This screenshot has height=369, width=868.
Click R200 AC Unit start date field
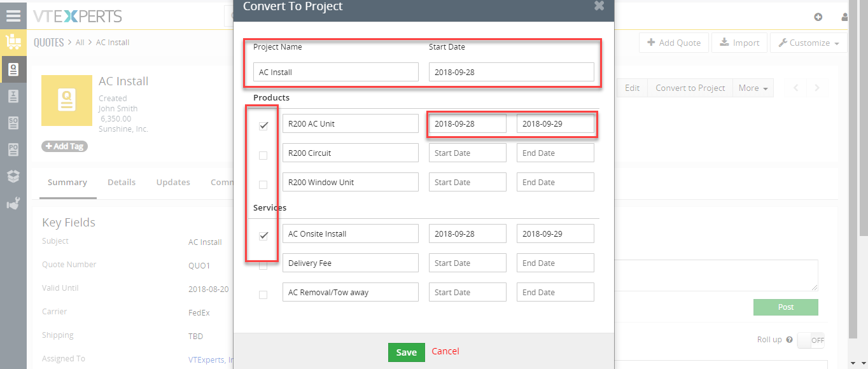click(468, 123)
